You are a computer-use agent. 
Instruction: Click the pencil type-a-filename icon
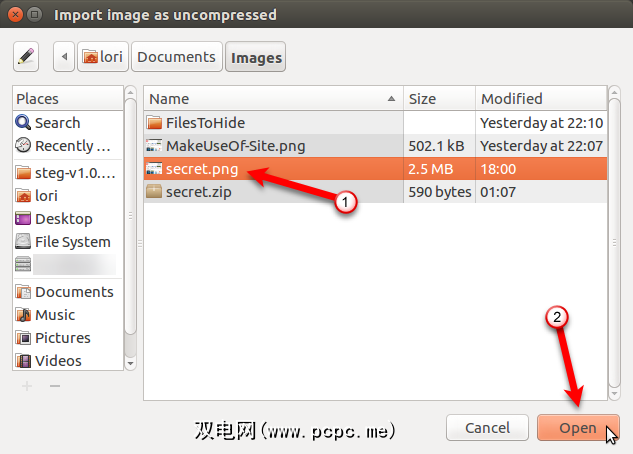point(26,57)
